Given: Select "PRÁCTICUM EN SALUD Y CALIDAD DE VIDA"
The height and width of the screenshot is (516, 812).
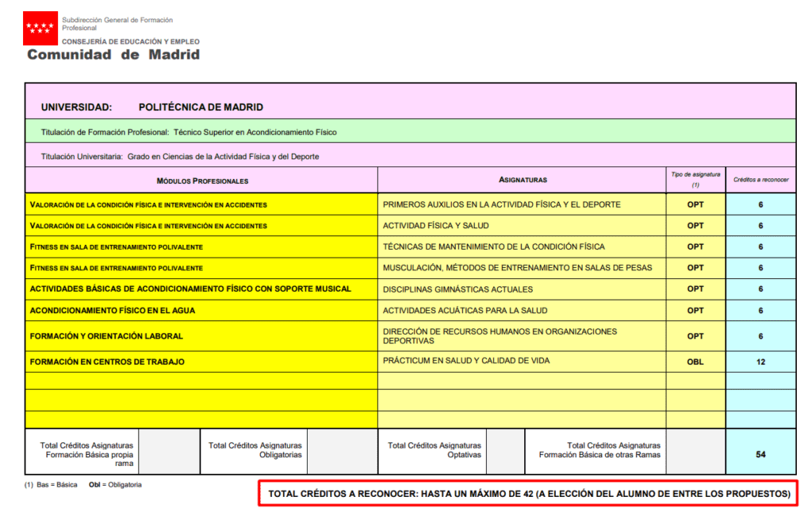Looking at the screenshot, I should (466, 361).
